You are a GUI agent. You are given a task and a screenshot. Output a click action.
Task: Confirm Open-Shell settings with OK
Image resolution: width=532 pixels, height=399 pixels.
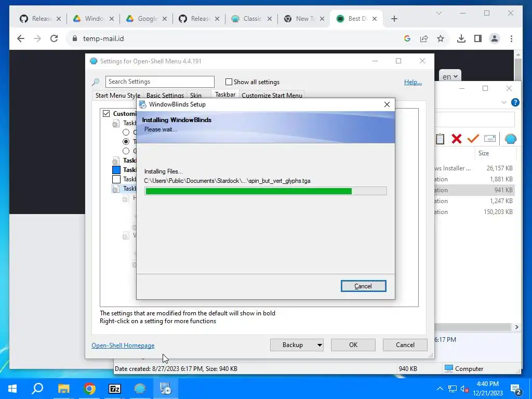353,345
